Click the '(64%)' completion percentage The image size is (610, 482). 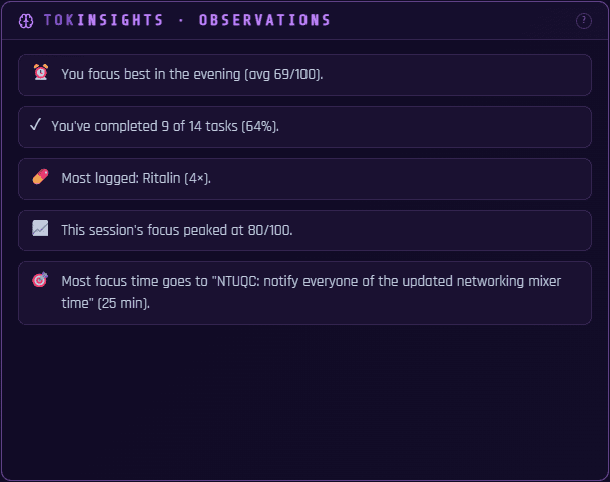(x=260, y=126)
